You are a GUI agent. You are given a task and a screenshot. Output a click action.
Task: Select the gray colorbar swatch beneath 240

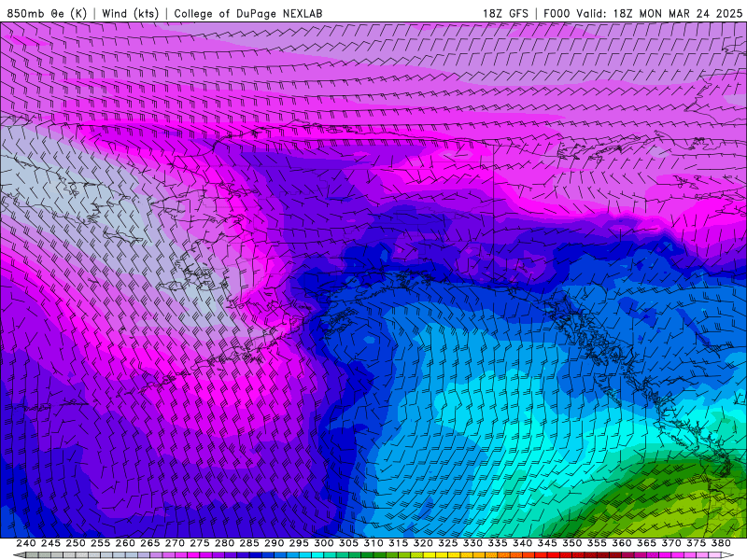pos(32,555)
